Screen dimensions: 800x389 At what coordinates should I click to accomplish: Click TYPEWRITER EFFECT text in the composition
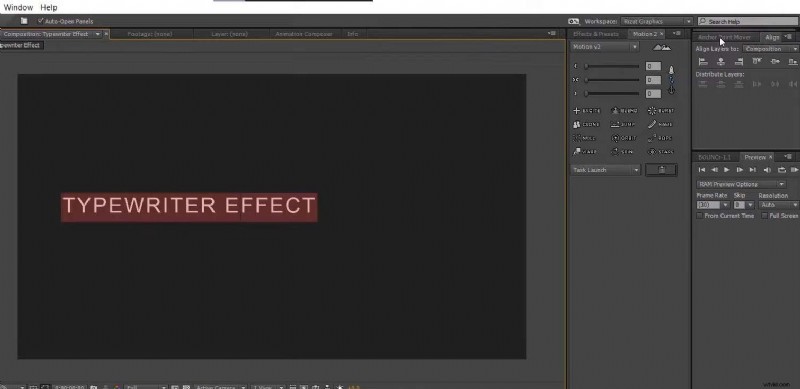[x=189, y=206]
